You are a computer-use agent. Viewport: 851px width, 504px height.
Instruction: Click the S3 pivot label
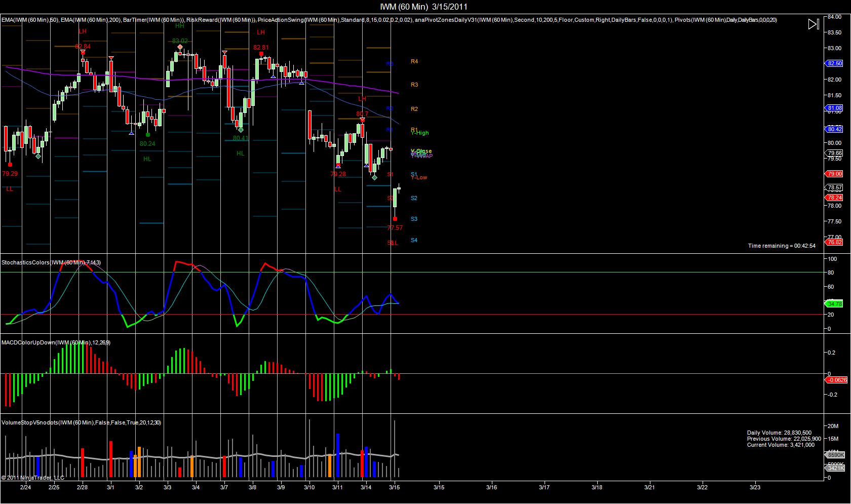click(414, 219)
